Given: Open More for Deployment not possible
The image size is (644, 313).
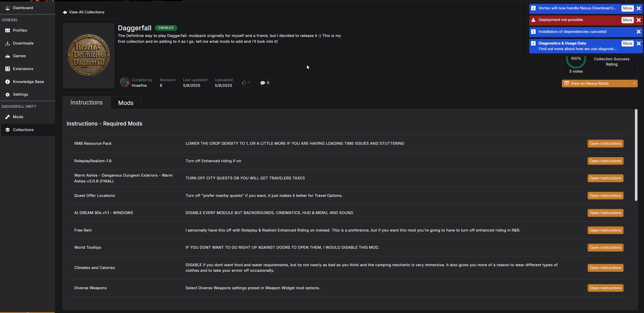Looking at the screenshot, I should click(x=628, y=20).
